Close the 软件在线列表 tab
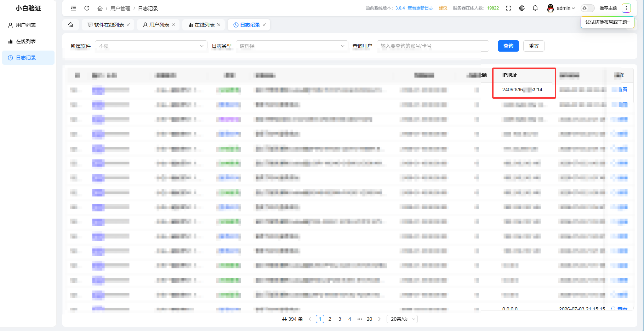The height and width of the screenshot is (331, 644). 128,25
